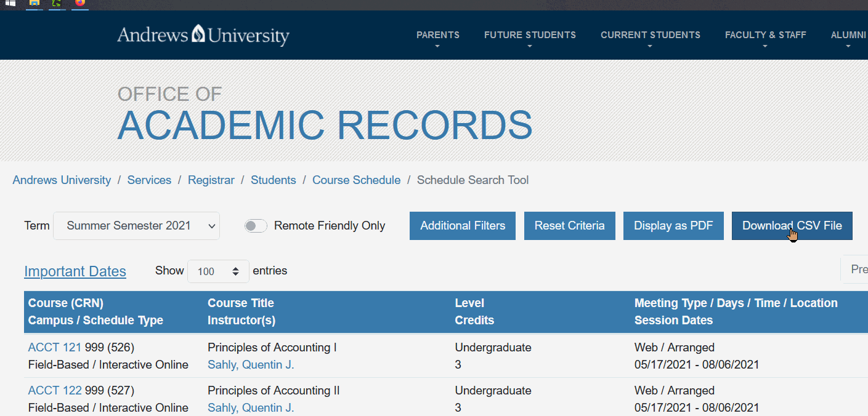
Task: Click the Additional Filters button
Action: pyautogui.click(x=463, y=226)
